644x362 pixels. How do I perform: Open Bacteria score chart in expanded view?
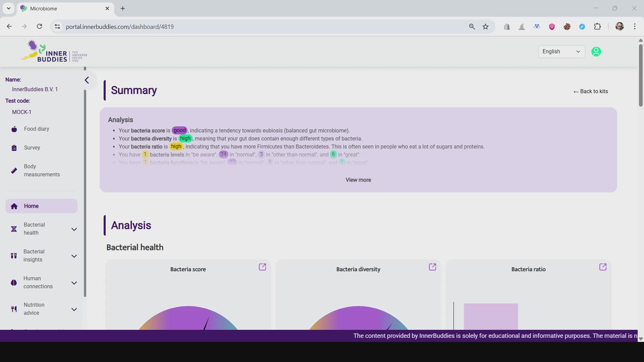point(262,267)
